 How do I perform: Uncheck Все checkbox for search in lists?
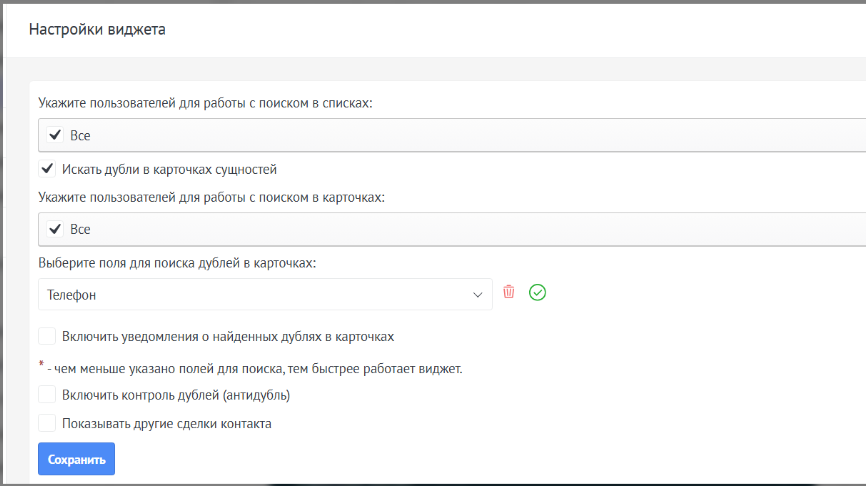[55, 135]
